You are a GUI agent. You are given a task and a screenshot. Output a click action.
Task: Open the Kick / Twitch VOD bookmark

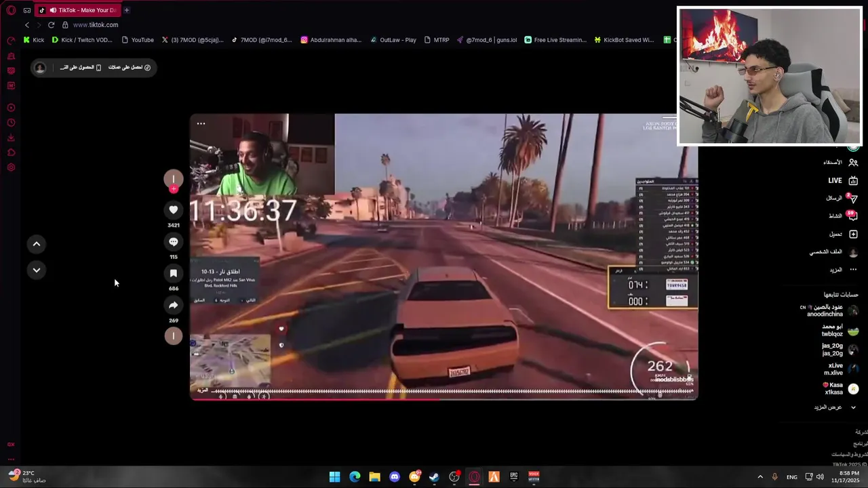(82, 40)
